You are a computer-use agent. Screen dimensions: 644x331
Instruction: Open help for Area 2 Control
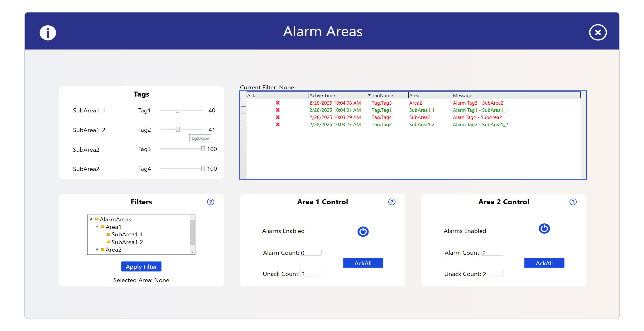(x=573, y=202)
